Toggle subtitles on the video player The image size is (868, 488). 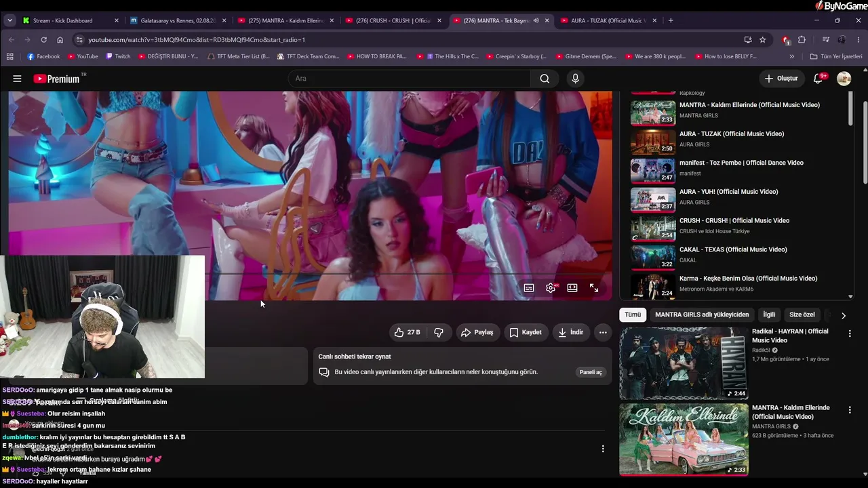click(529, 288)
